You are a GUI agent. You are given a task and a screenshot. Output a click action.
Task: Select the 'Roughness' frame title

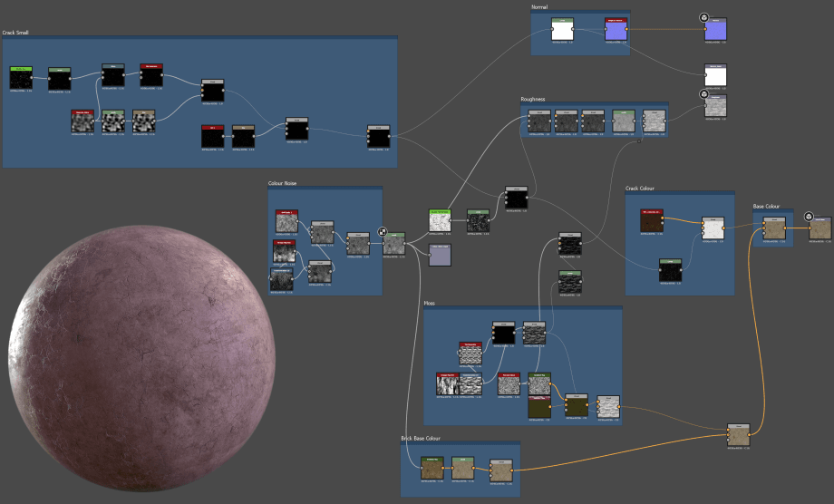[x=533, y=99]
